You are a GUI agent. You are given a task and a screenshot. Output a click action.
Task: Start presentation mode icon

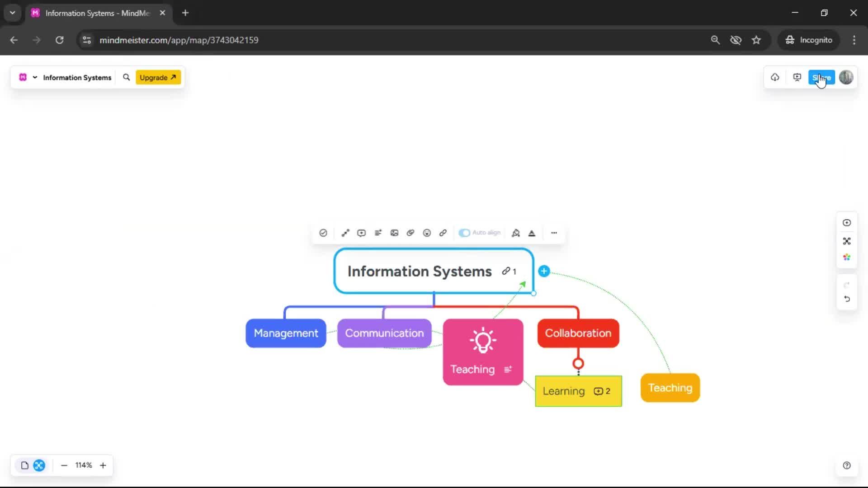pos(797,77)
